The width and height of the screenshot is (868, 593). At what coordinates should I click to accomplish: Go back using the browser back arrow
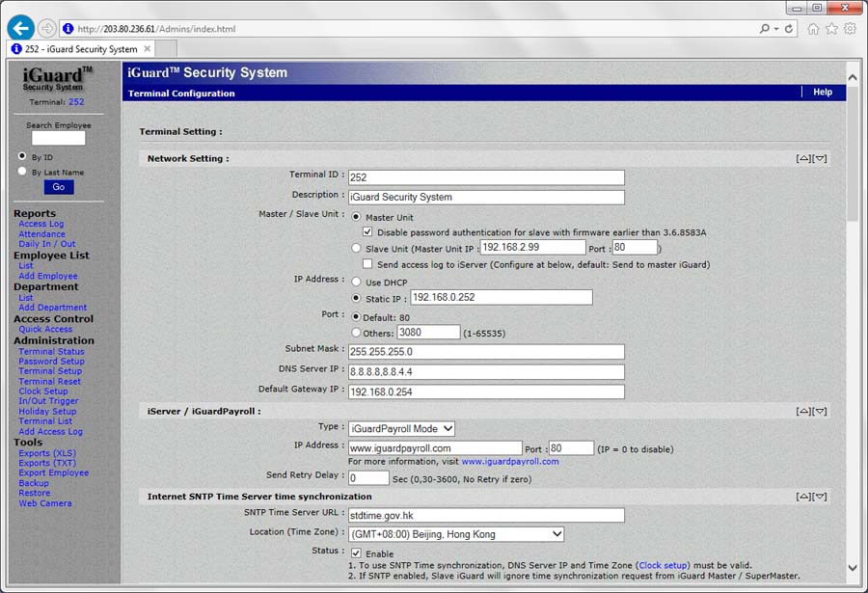(x=21, y=28)
